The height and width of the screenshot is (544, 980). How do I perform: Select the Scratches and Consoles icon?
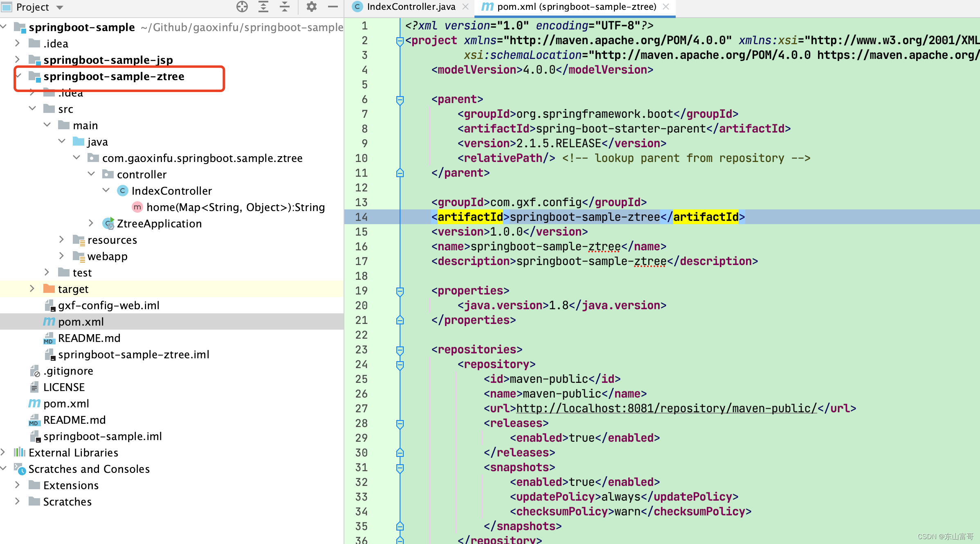20,469
